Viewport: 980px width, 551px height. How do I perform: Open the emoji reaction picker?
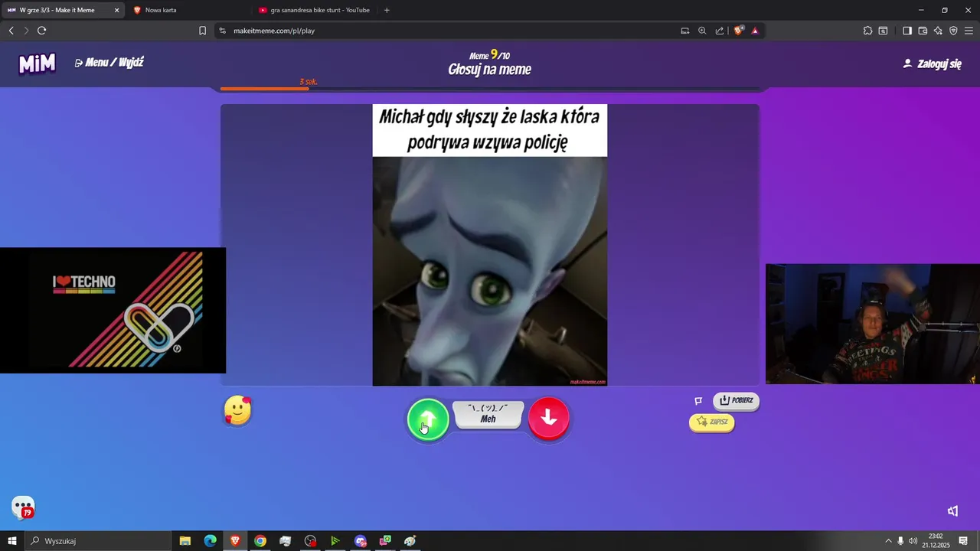pyautogui.click(x=237, y=411)
